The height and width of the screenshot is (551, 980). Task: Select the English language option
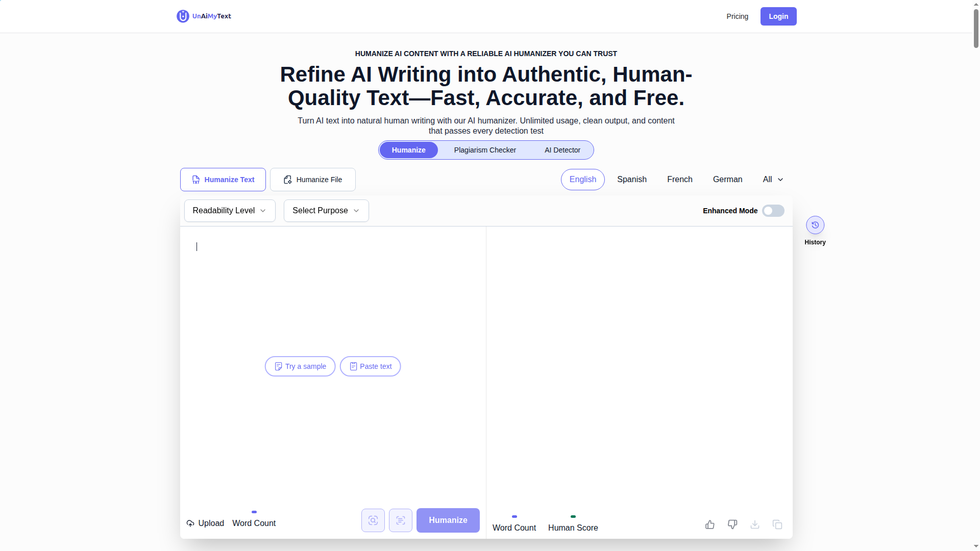tap(582, 180)
